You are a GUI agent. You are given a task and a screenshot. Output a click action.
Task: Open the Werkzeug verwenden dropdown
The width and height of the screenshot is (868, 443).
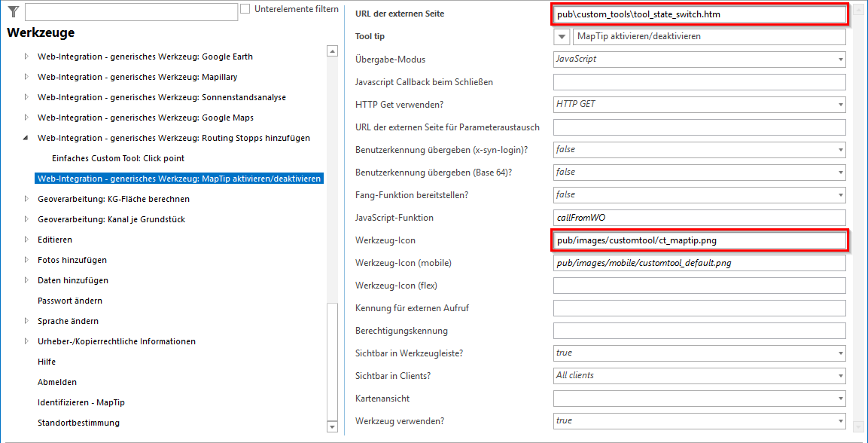pos(839,420)
